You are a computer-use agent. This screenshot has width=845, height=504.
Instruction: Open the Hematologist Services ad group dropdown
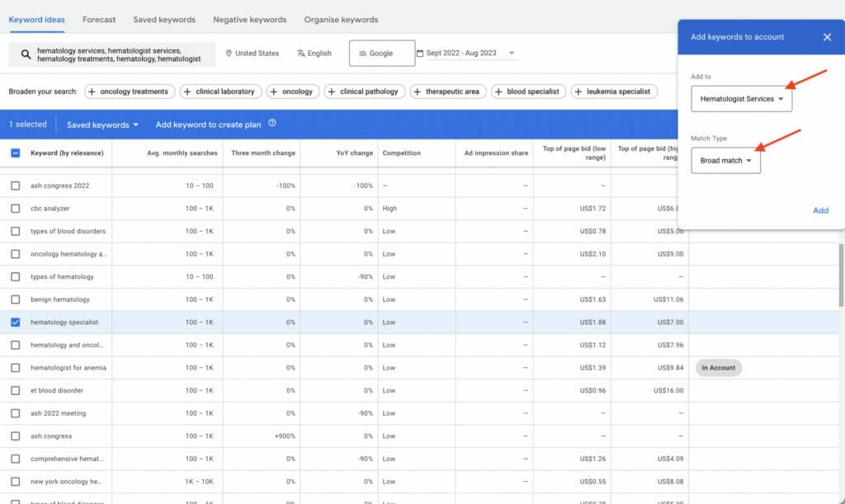pos(741,99)
